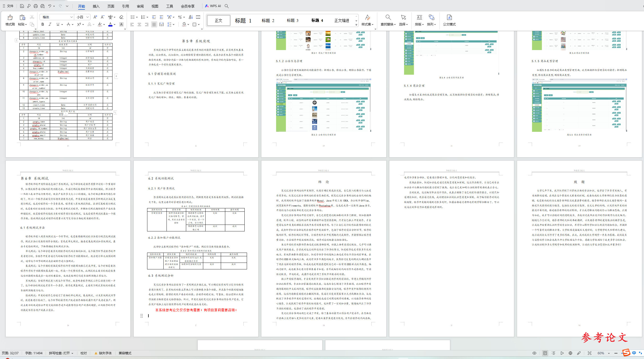This screenshot has width=644, height=359.
Task: Switch to the 插入 (Insert) tab
Action: coord(96,6)
